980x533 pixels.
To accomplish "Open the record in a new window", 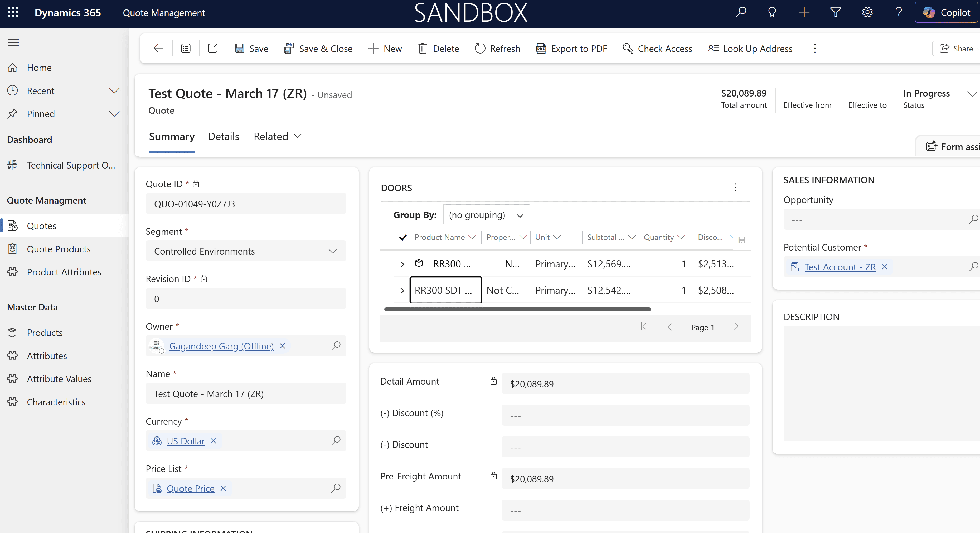I will (213, 48).
